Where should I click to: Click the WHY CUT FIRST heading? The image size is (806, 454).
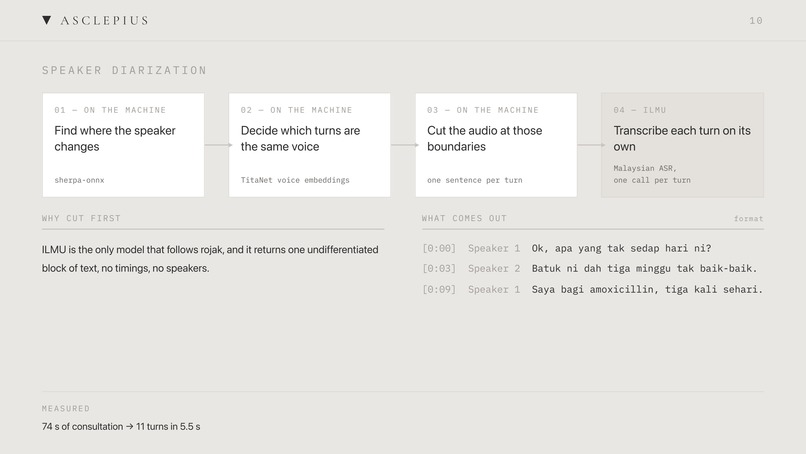tap(81, 218)
